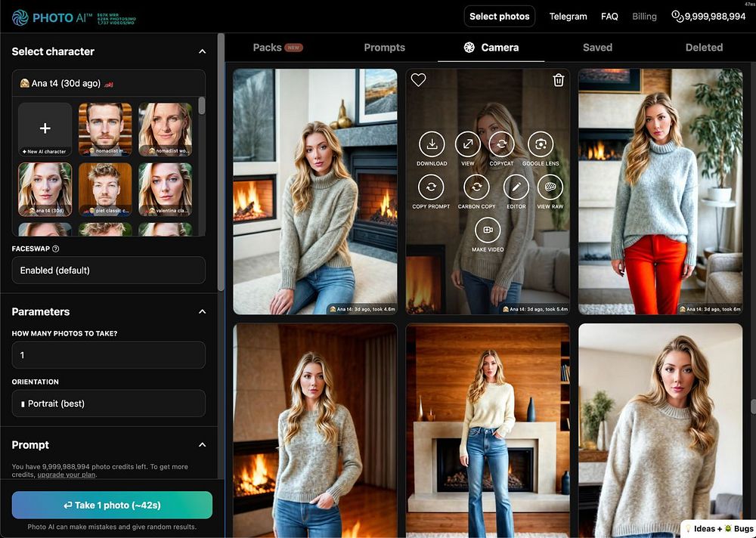Switch to the Prompts tab

click(384, 48)
